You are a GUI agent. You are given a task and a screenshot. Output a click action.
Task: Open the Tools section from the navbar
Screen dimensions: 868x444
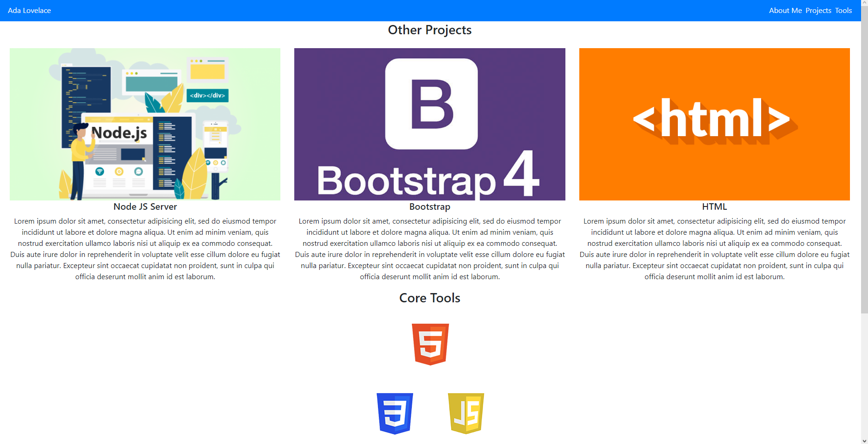844,10
